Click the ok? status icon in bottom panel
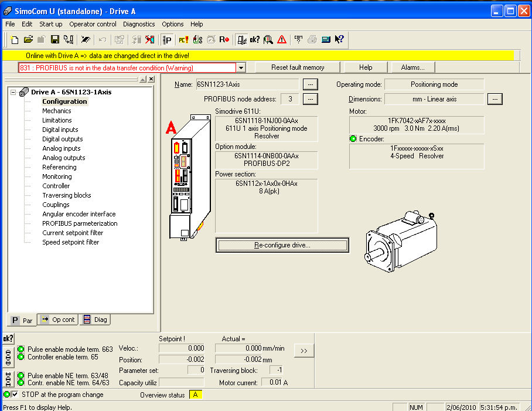 8,338
